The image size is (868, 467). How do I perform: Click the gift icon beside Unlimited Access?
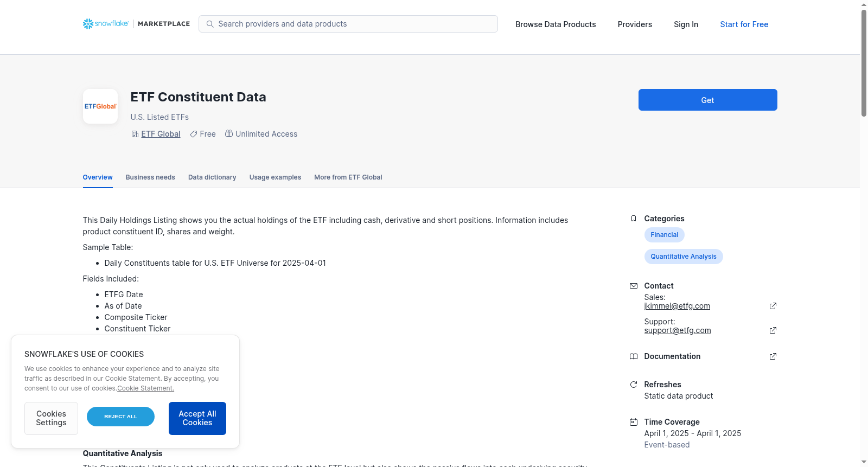point(229,133)
